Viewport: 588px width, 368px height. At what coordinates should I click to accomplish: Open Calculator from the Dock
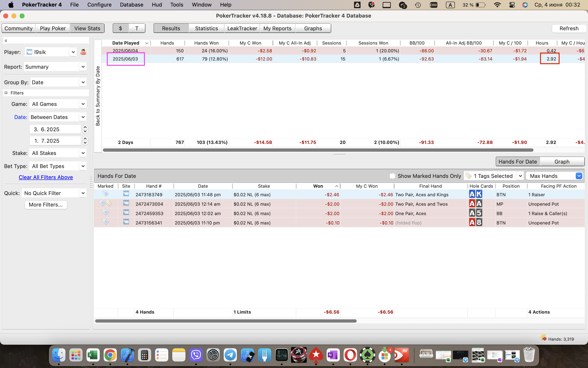point(145,355)
